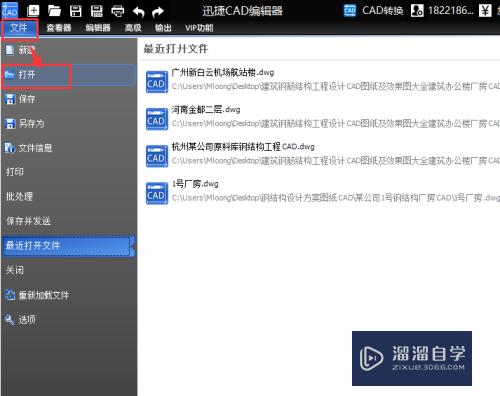
Task: Click the printer toolbar icon
Action: [x=118, y=11]
